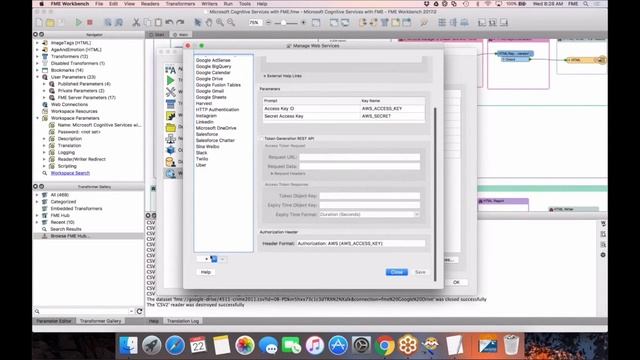Image resolution: width=640 pixels, height=360 pixels.
Task: Click the tools icon in options dialog sidebar
Action: 171,92
